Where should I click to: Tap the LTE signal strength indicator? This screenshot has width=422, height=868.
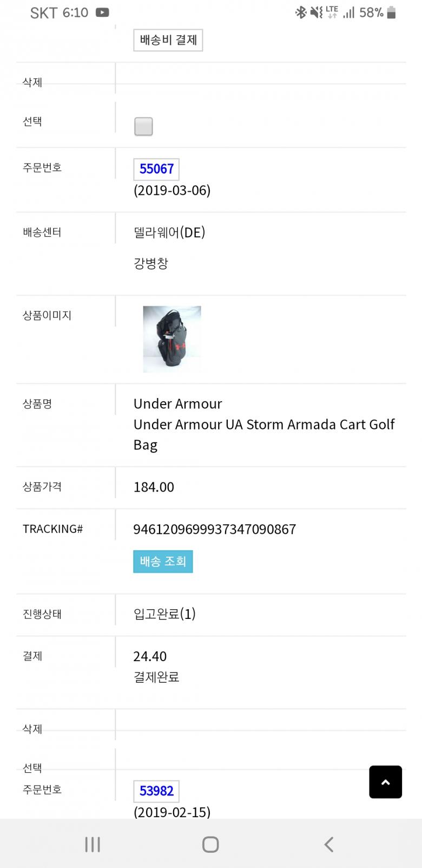click(x=348, y=12)
